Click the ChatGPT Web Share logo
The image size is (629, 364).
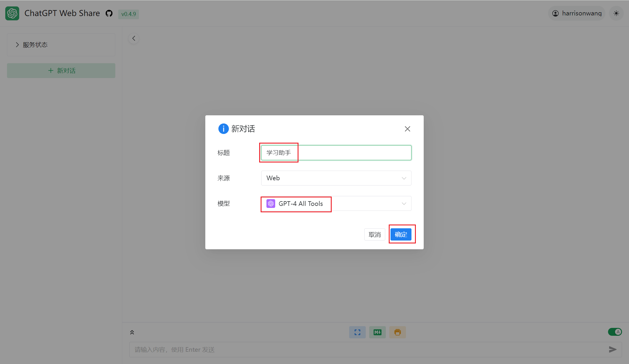click(x=12, y=13)
